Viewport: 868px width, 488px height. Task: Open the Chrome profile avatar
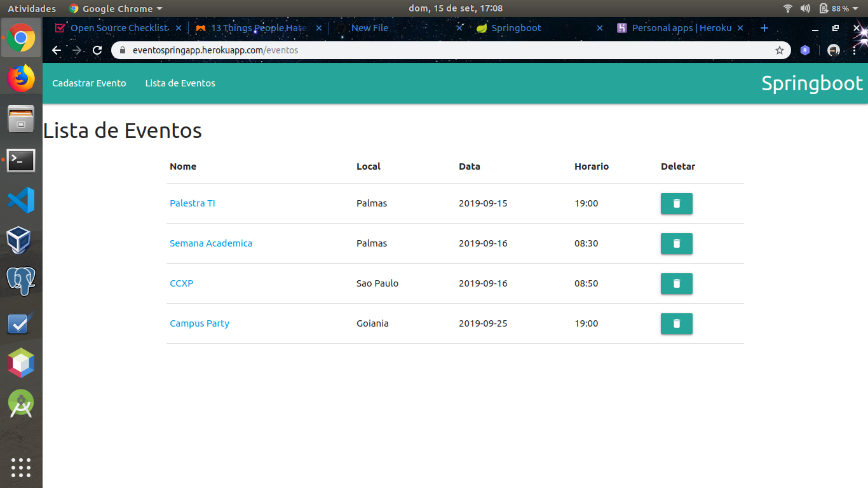pyautogui.click(x=834, y=50)
